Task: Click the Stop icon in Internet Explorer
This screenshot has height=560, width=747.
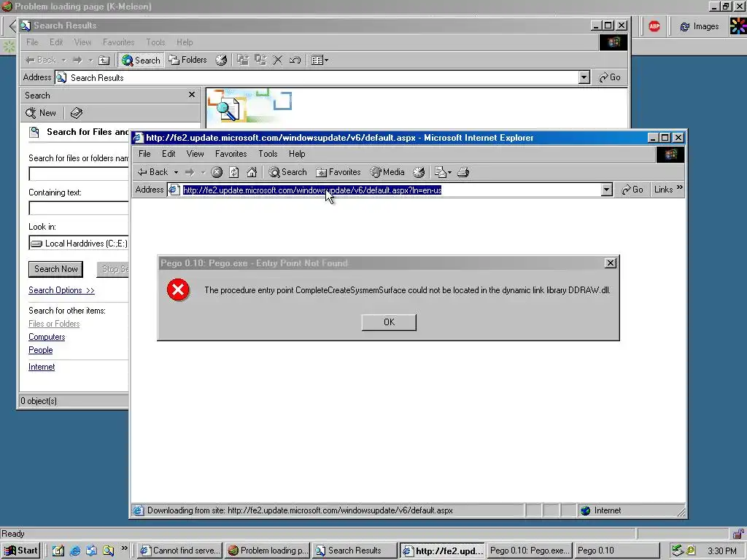Action: pyautogui.click(x=217, y=172)
